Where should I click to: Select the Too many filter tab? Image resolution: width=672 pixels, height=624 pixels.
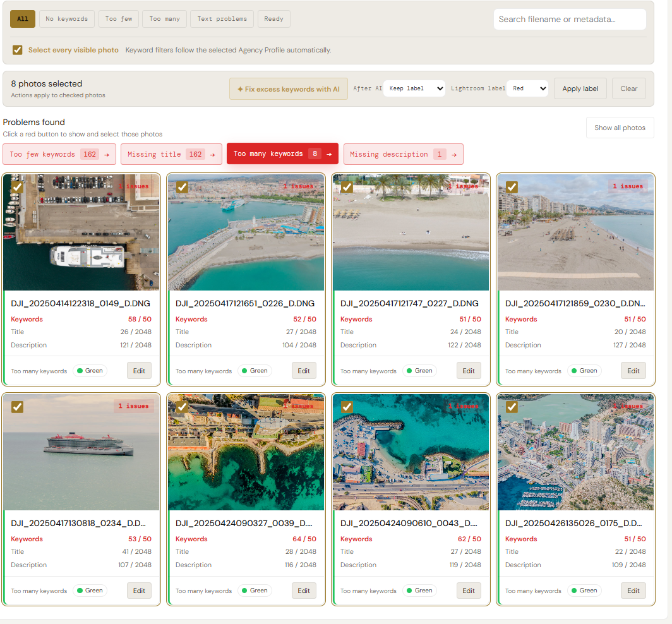[x=165, y=19]
